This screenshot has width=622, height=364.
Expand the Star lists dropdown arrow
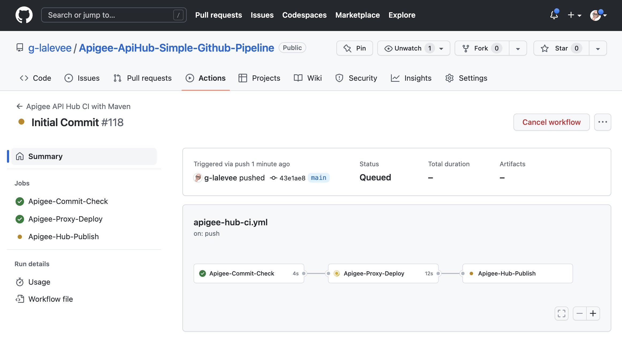pyautogui.click(x=598, y=49)
